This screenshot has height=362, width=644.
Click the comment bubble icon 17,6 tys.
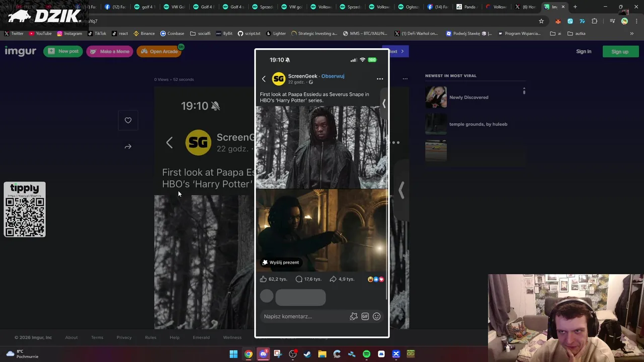[x=299, y=279]
